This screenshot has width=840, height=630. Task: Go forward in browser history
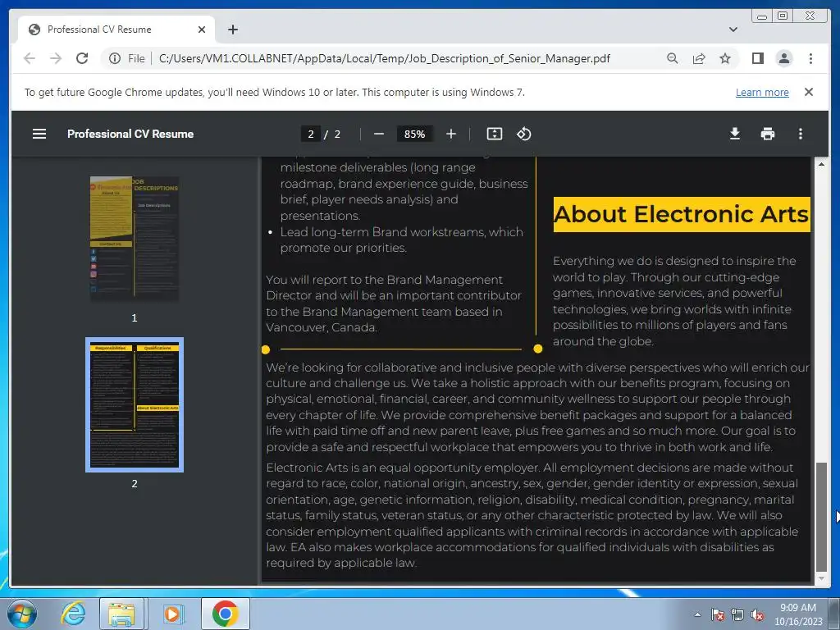56,58
